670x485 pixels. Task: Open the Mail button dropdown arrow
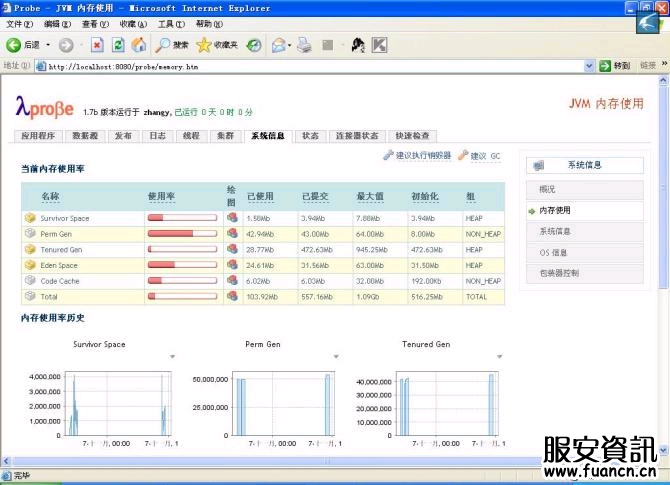[x=290, y=45]
